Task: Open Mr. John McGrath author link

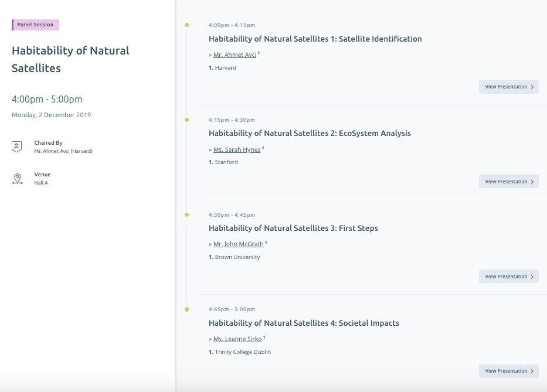Action: click(x=238, y=244)
